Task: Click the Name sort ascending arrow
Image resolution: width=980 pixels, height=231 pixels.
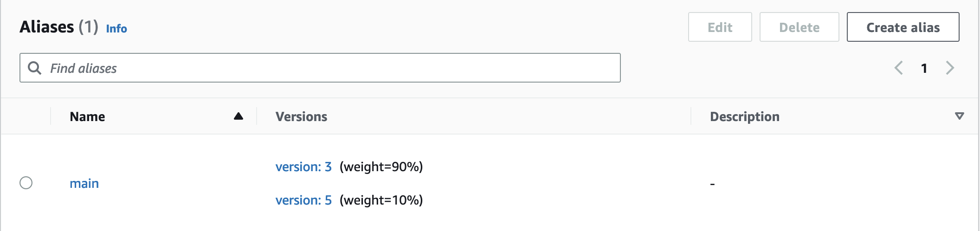Action: pos(239,116)
